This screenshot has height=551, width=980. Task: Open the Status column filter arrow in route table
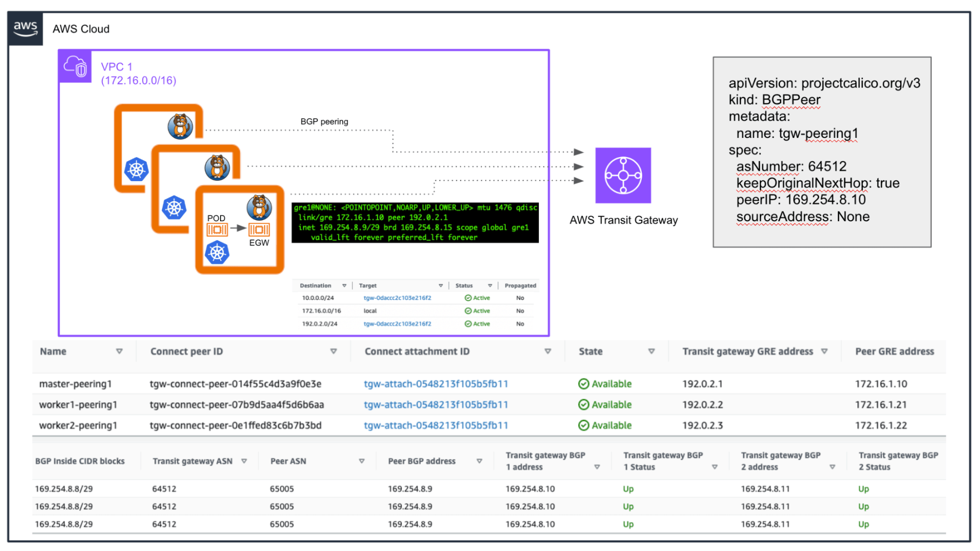tap(490, 286)
